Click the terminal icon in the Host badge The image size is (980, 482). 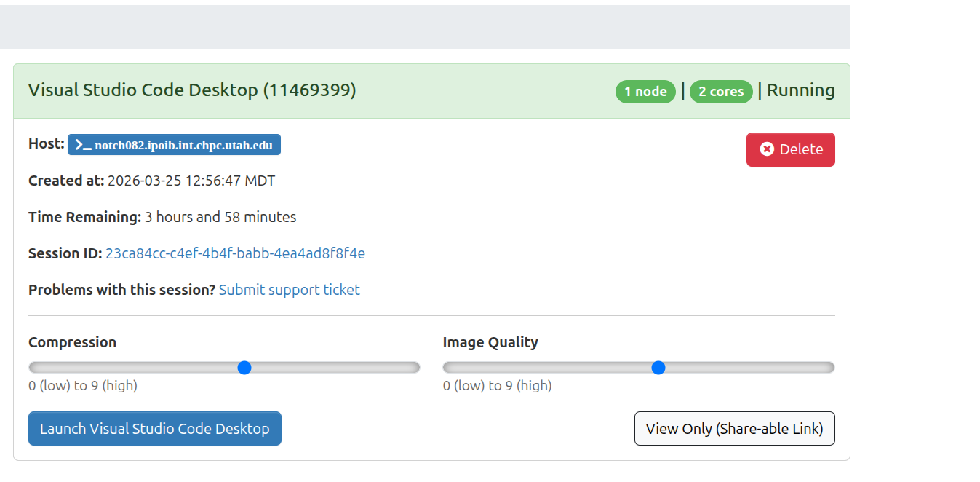[83, 145]
